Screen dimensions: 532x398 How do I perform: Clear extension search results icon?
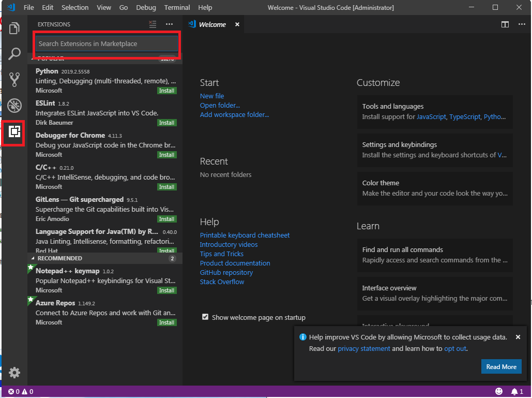click(x=152, y=24)
